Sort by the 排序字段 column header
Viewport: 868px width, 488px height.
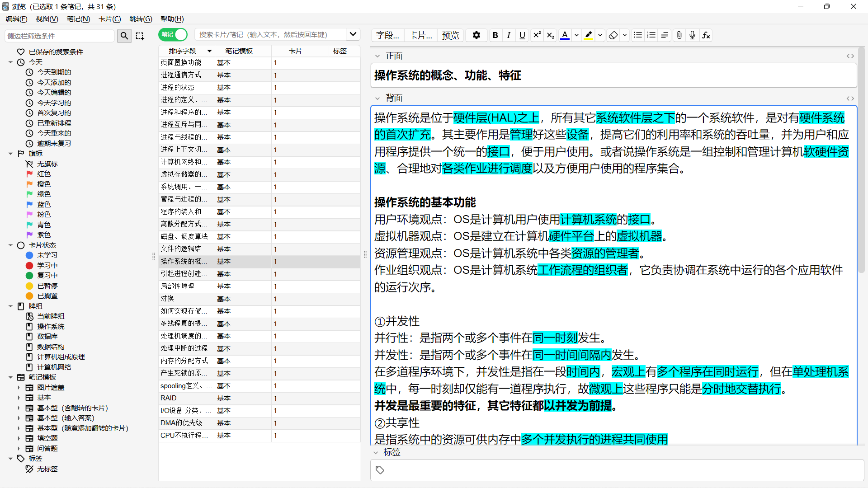click(x=186, y=51)
